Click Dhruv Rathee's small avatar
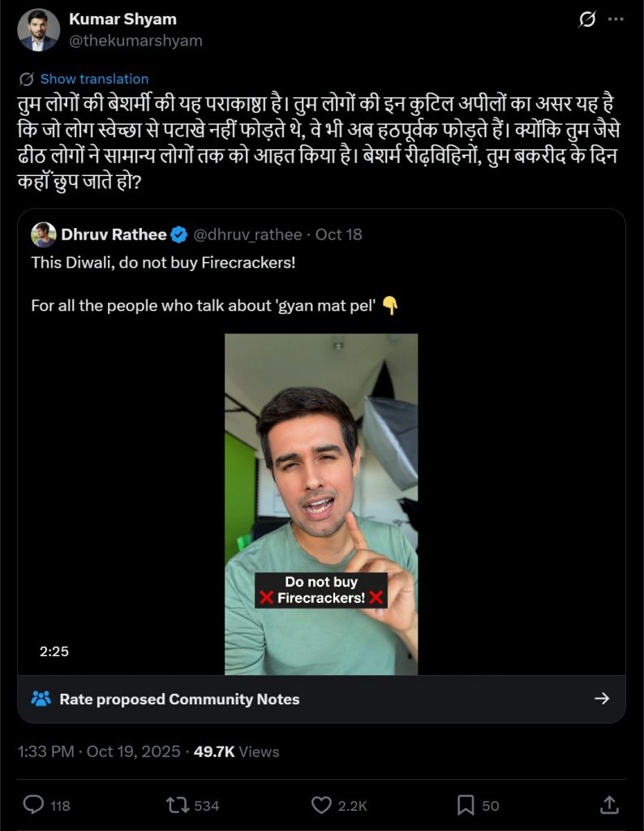 tap(44, 235)
